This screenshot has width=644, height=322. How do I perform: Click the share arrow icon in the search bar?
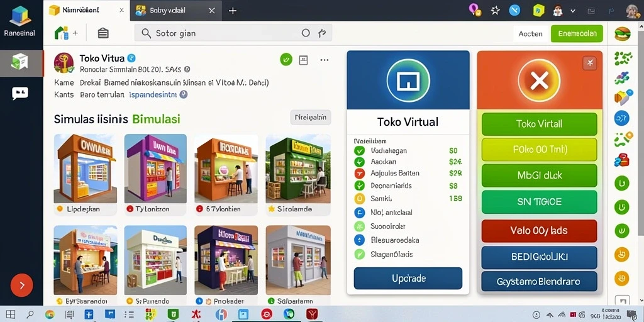[x=322, y=33]
